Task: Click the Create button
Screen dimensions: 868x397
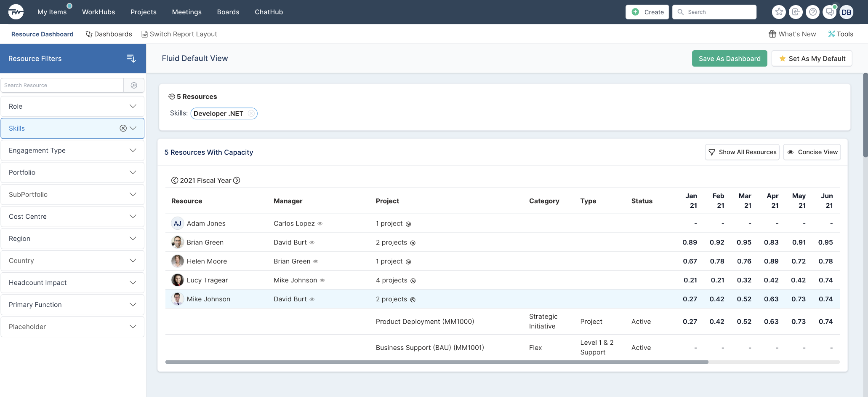Action: coord(647,12)
